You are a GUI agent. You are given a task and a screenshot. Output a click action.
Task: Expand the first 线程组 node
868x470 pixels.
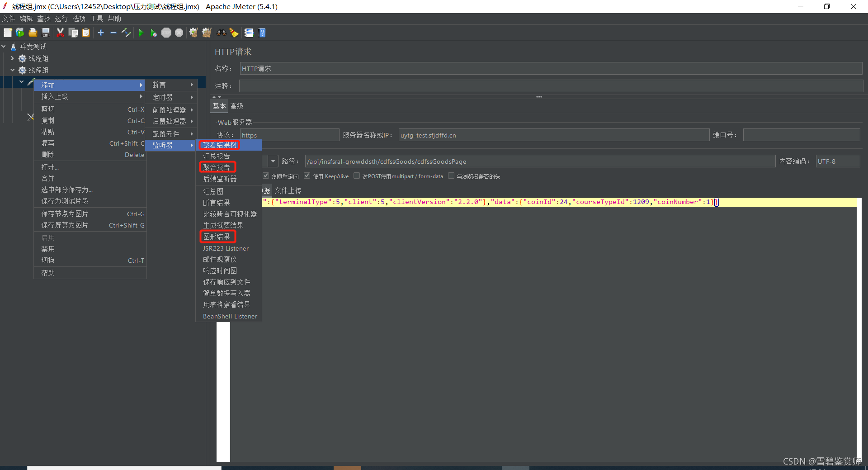point(12,58)
